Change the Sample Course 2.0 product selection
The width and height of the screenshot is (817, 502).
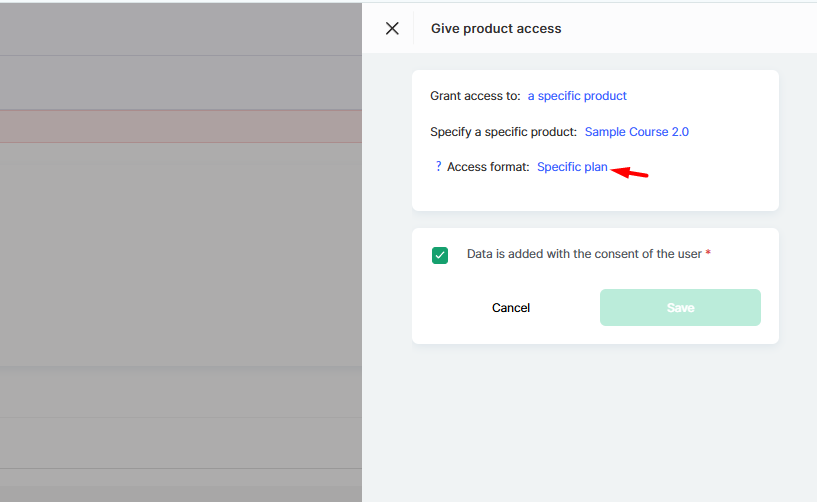636,132
